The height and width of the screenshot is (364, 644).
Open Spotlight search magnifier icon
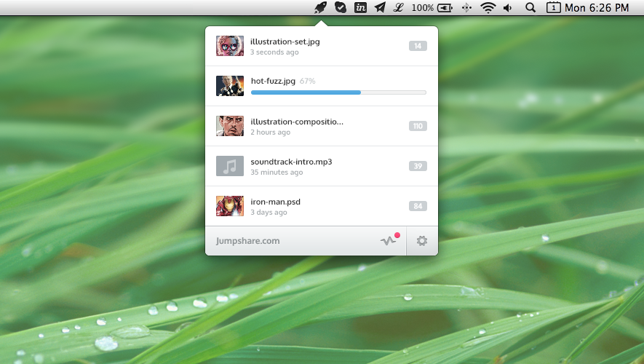(530, 8)
